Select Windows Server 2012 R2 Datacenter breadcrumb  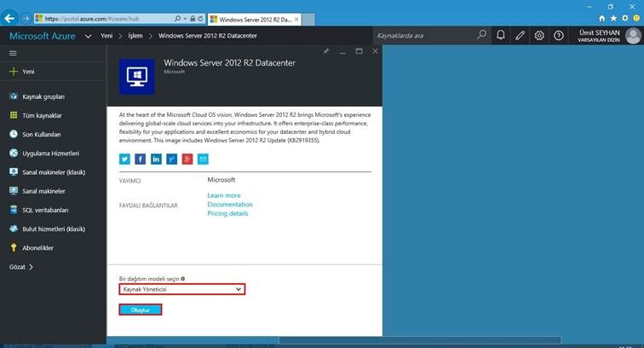point(208,36)
